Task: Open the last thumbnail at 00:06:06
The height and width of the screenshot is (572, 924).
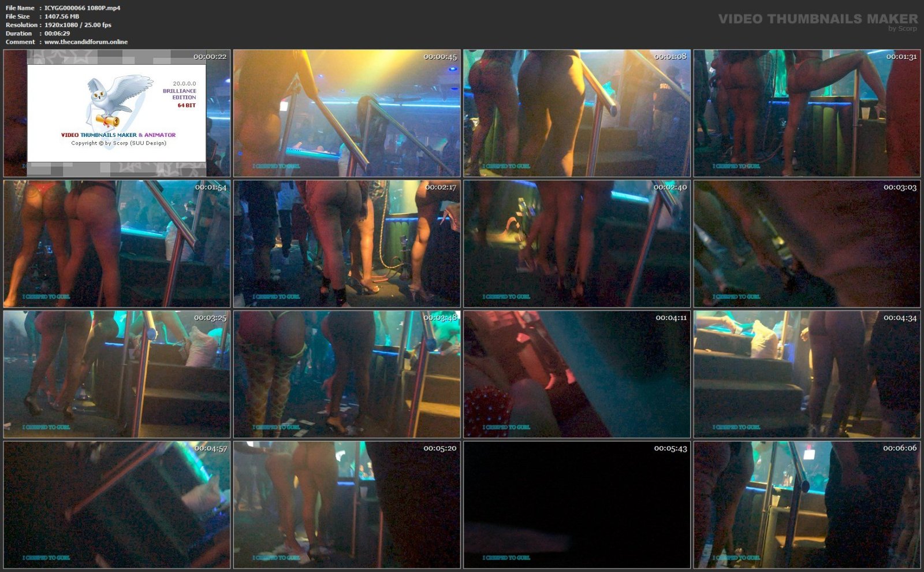Action: coord(807,505)
